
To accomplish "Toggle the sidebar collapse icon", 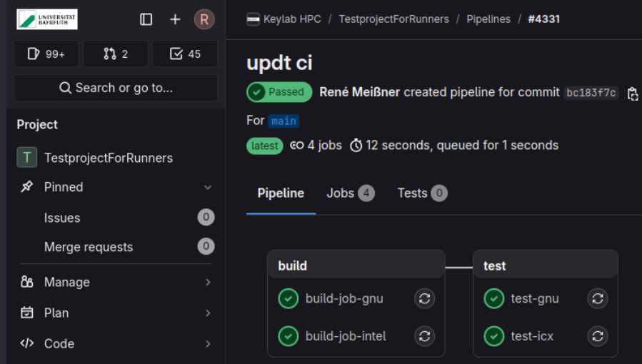I will [x=146, y=19].
